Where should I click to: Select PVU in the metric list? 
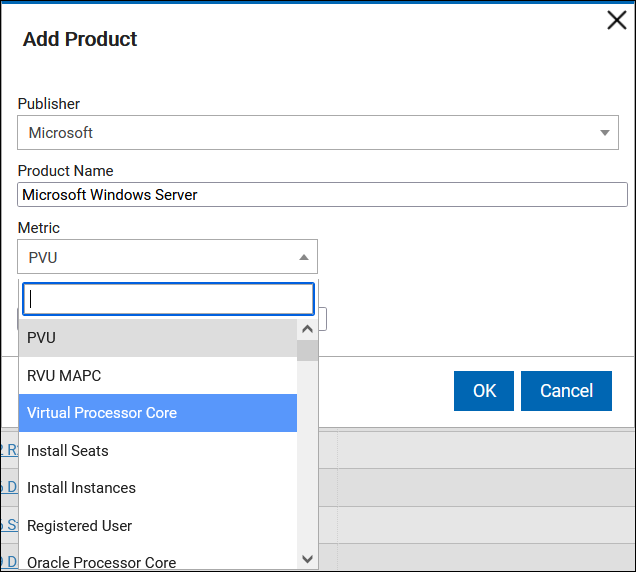pos(158,338)
